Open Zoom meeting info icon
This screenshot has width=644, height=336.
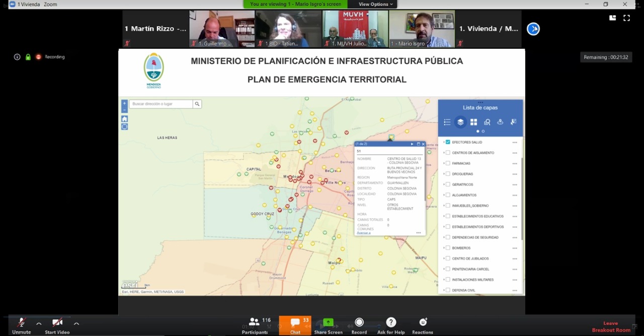[17, 57]
